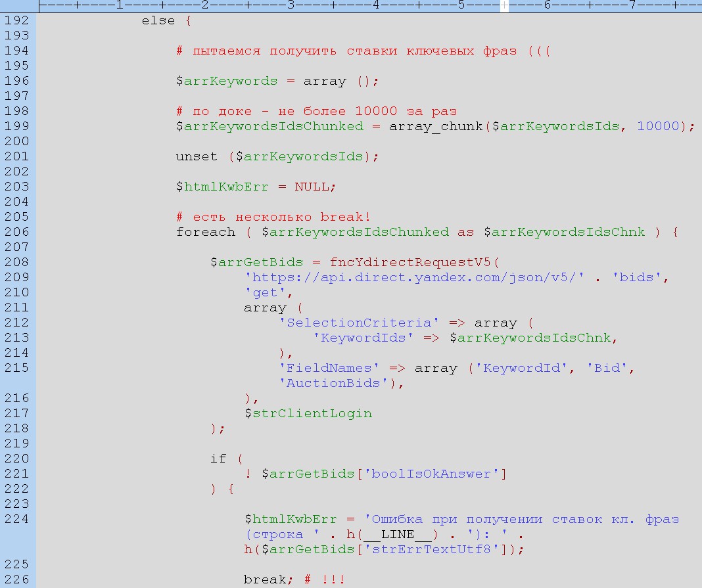Click the variable $arrKeywords on line 196
Screen dimensions: 702x588
click(227, 81)
